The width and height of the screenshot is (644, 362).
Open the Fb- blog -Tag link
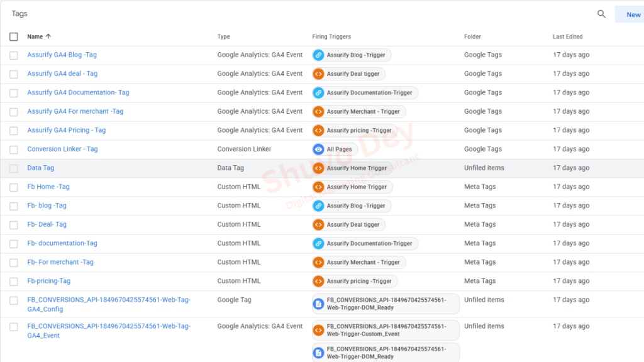[47, 206]
